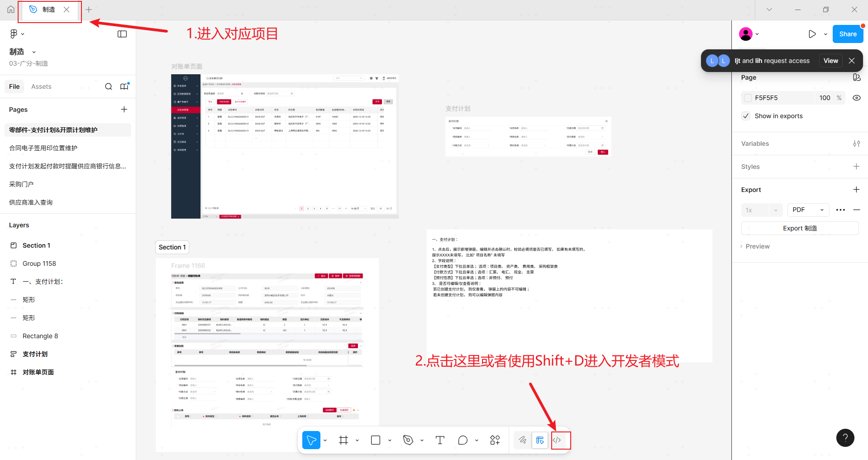Image resolution: width=868 pixels, height=460 pixels.
Task: Click the F5F5F5 page color swatch
Action: coord(748,98)
